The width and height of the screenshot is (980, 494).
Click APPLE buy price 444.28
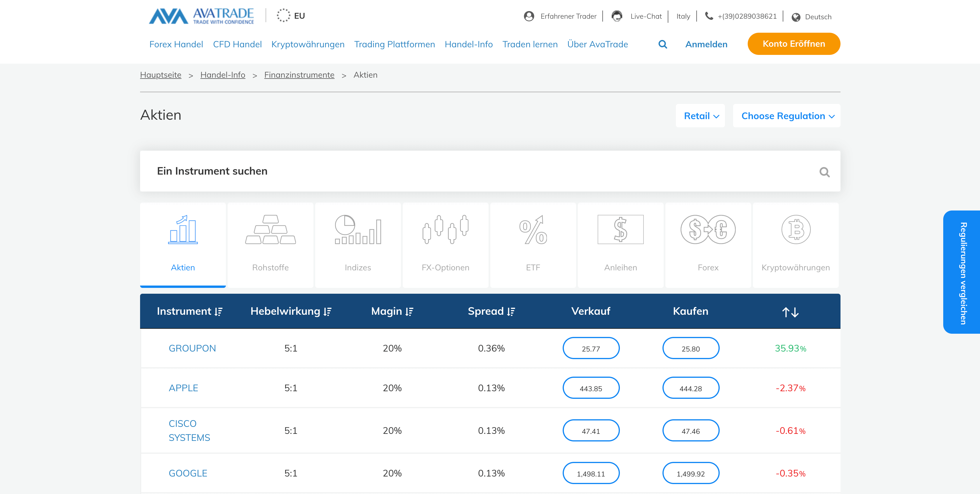click(x=690, y=388)
